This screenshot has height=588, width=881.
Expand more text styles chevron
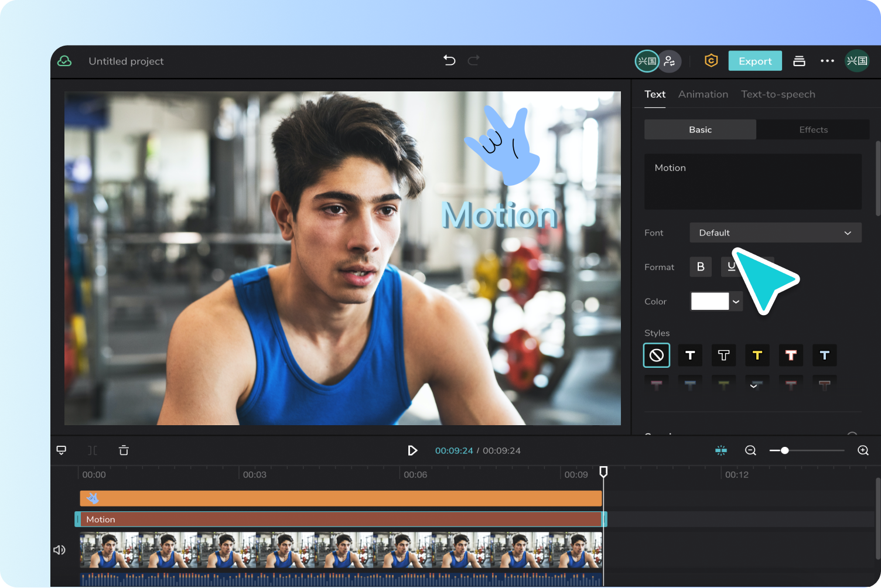[x=754, y=386]
